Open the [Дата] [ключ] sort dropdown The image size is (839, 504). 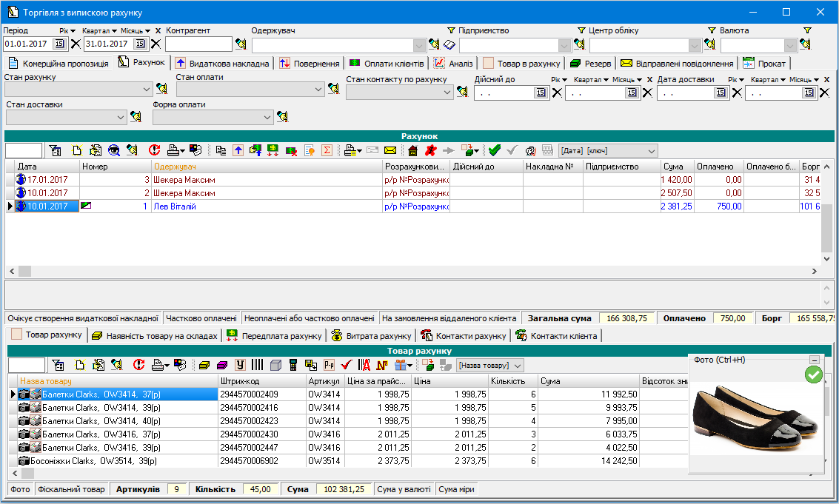click(651, 151)
